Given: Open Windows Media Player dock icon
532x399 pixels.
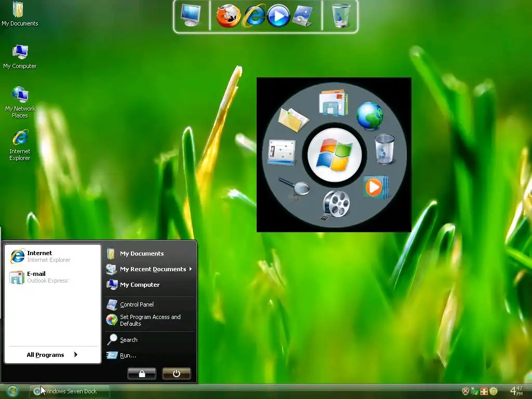Looking at the screenshot, I should tap(278, 16).
